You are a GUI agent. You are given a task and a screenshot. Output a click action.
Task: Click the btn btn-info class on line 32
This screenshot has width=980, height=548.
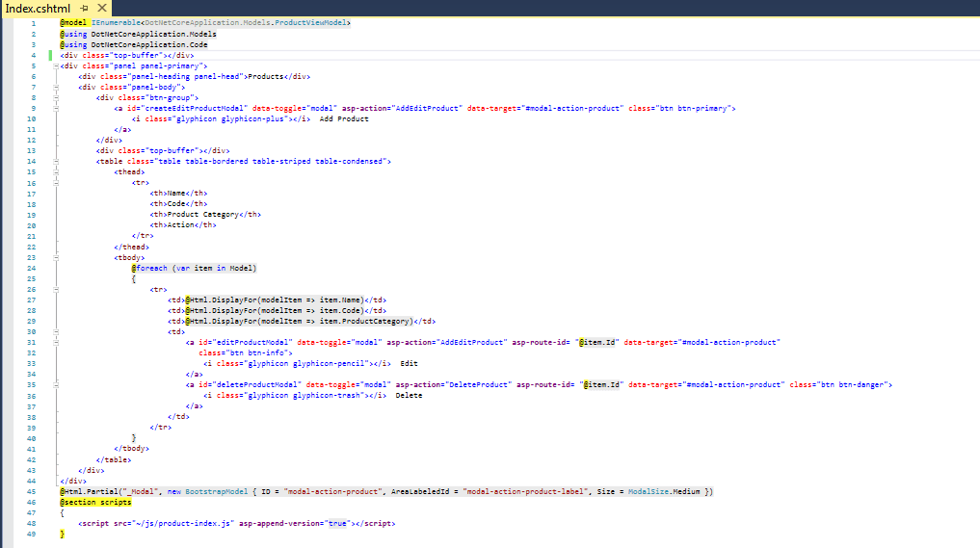click(246, 353)
